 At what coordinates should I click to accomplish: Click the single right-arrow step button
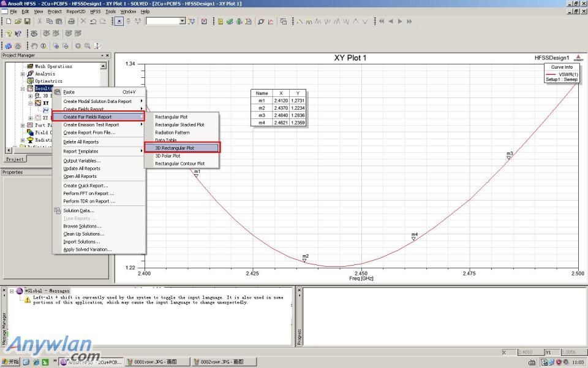pyautogui.click(x=400, y=21)
